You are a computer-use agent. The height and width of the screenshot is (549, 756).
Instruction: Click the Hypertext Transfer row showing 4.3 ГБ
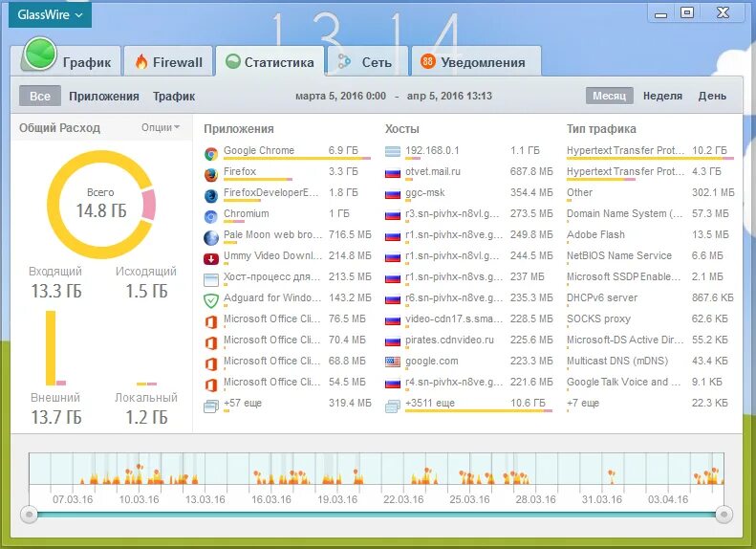tap(651, 172)
